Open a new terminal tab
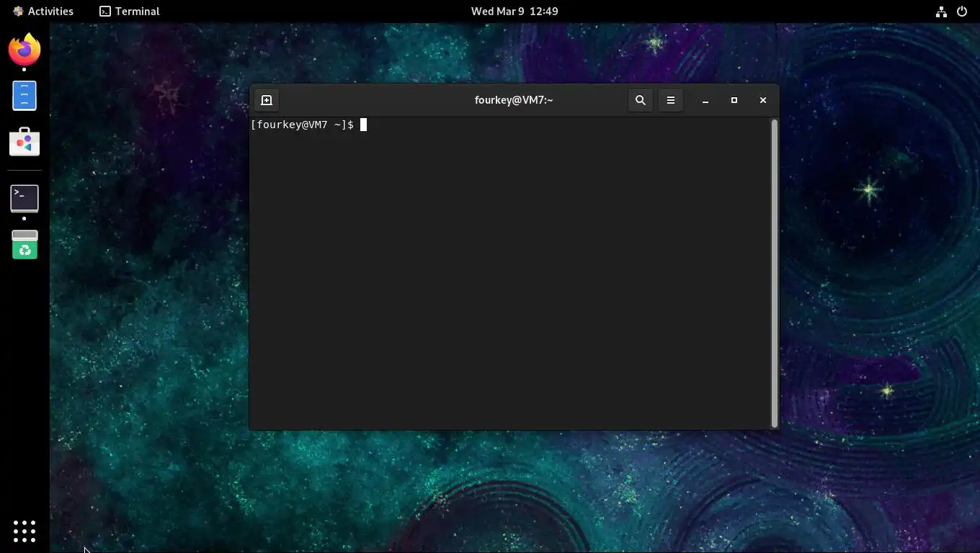 tap(267, 100)
